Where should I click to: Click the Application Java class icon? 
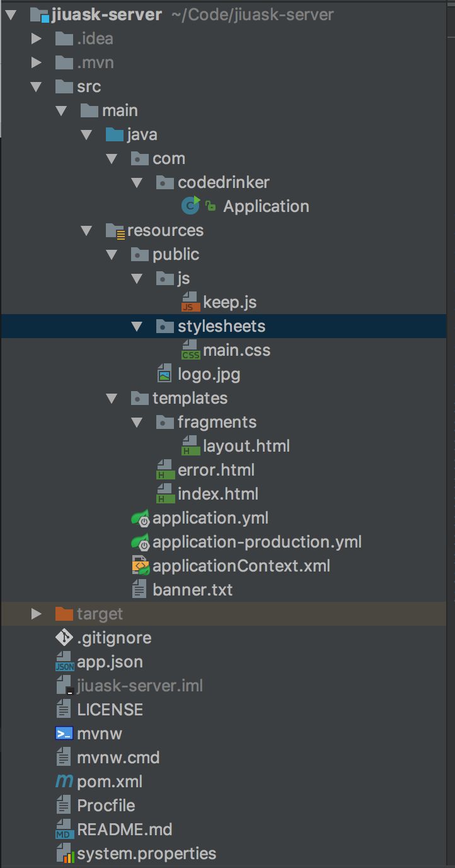coord(190,206)
